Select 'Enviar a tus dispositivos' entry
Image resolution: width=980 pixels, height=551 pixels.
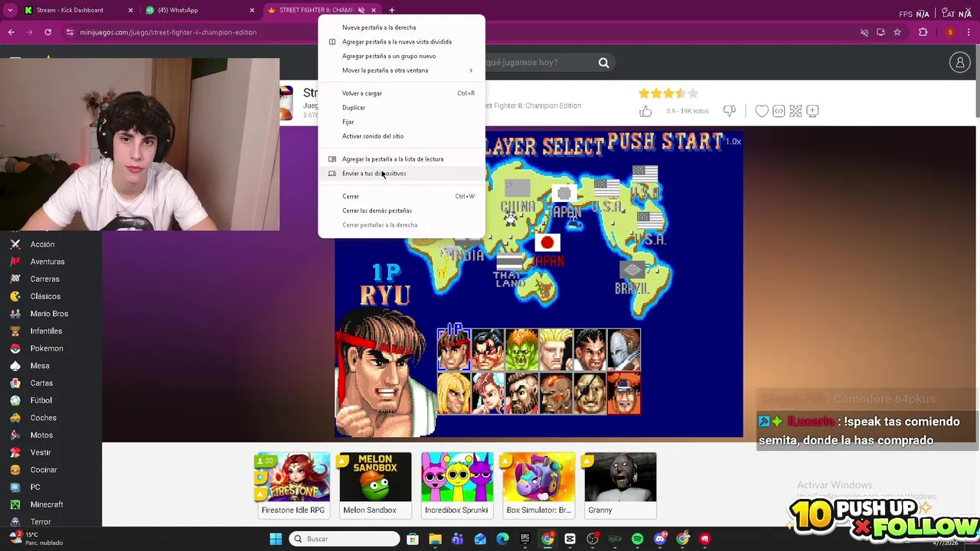pos(401,174)
